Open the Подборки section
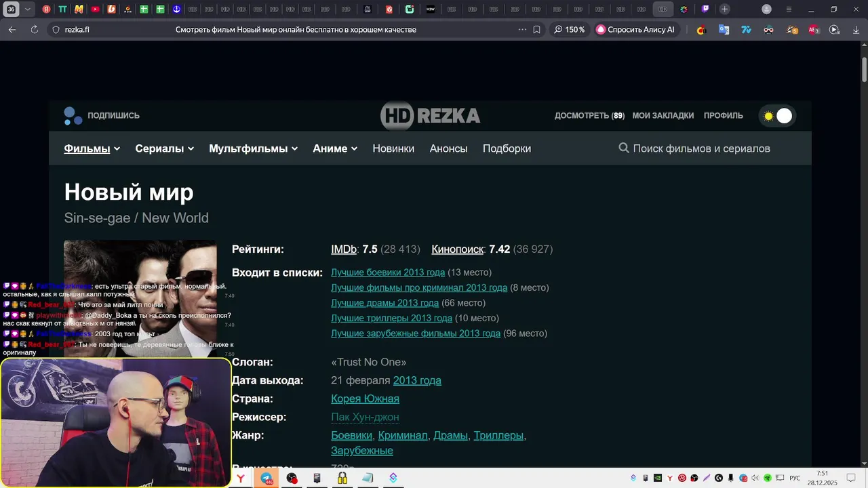This screenshot has height=488, width=868. [x=507, y=148]
